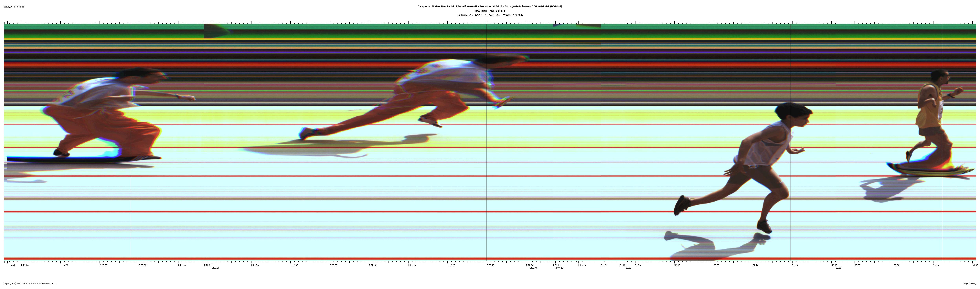Click the Signa Timing label

(x=970, y=283)
